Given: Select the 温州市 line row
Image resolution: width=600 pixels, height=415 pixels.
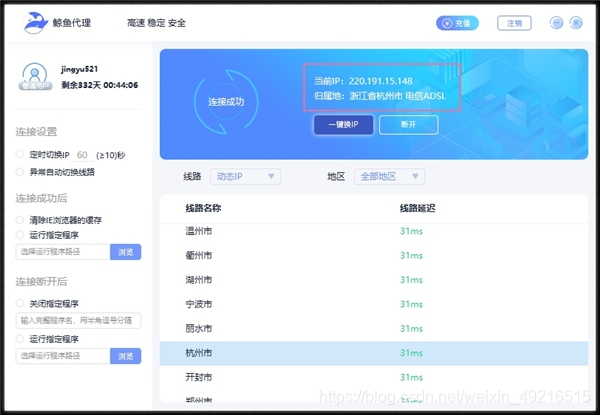Looking at the screenshot, I should 374,231.
